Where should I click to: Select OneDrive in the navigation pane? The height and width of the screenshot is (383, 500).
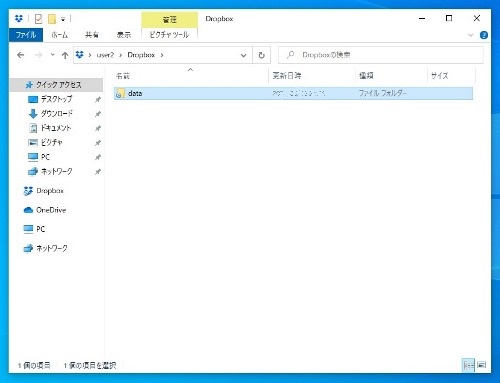[x=45, y=210]
